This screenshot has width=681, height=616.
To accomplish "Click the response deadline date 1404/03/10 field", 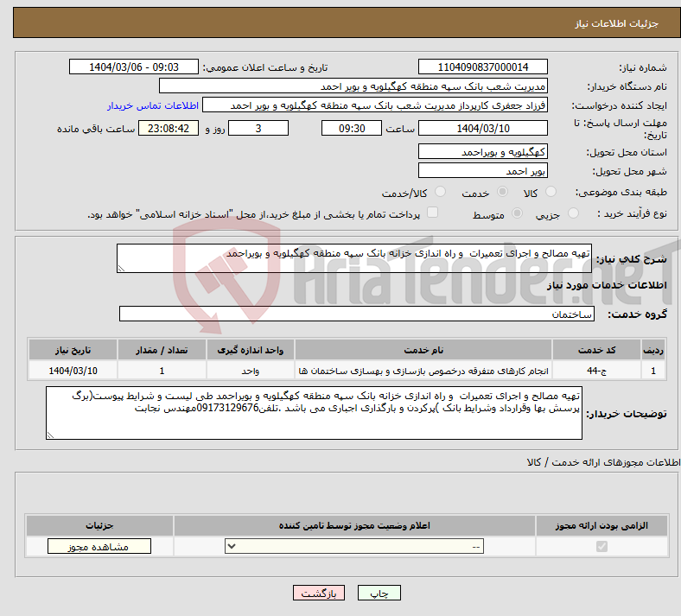I will (482, 128).
